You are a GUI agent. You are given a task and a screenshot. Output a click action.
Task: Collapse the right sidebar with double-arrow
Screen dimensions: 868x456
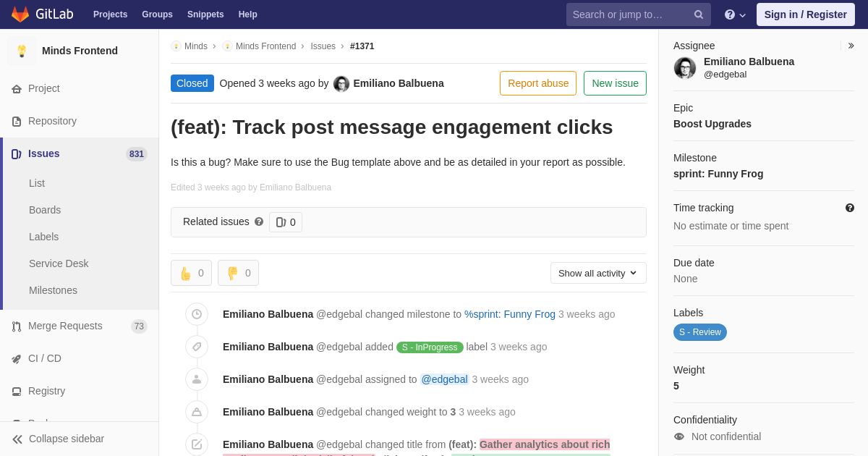point(851,46)
